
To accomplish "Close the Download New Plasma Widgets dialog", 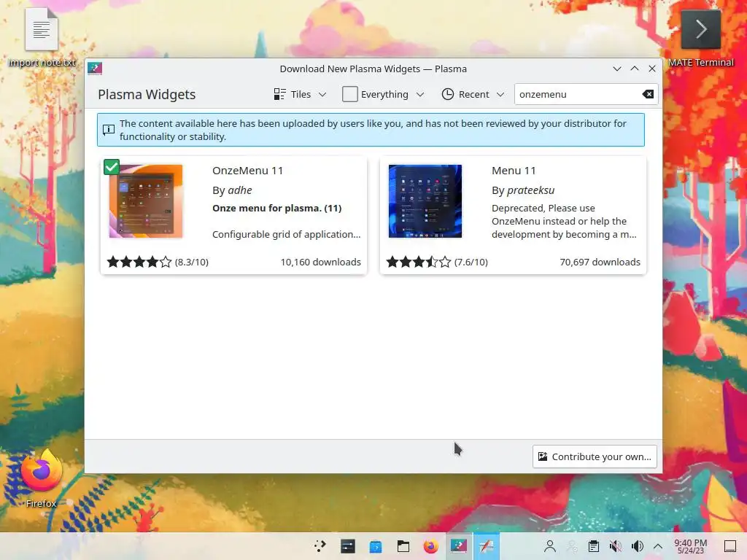I will (x=652, y=69).
